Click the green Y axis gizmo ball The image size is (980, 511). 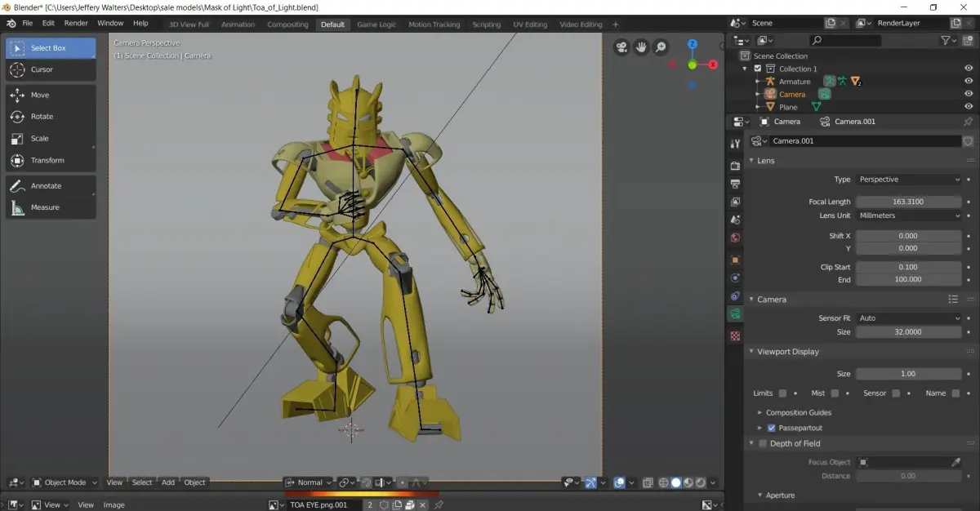[x=692, y=64]
